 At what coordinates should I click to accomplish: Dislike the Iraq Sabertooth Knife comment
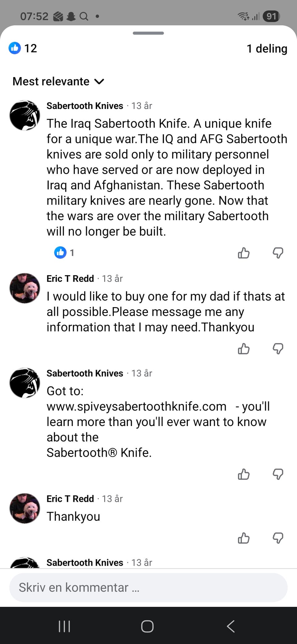[x=278, y=253]
